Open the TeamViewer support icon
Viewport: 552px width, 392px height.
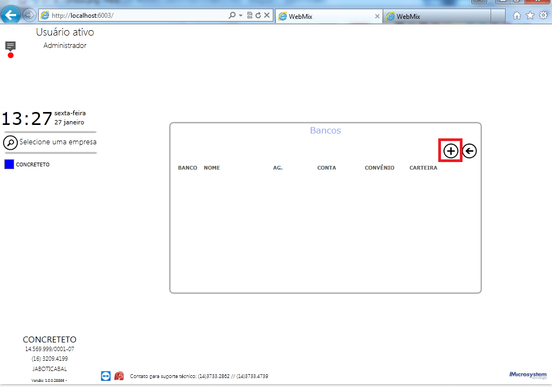pos(106,376)
